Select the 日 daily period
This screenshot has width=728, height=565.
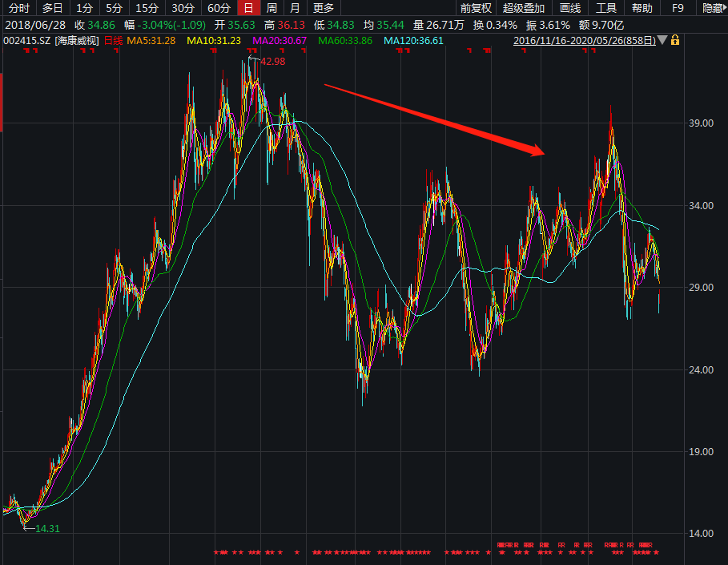click(x=249, y=8)
